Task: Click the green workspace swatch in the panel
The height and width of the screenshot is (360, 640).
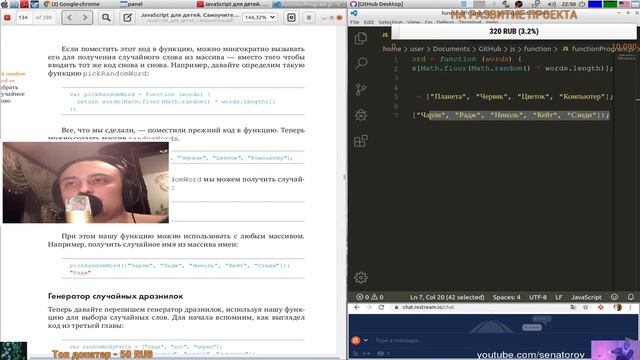Action: [x=610, y=4]
